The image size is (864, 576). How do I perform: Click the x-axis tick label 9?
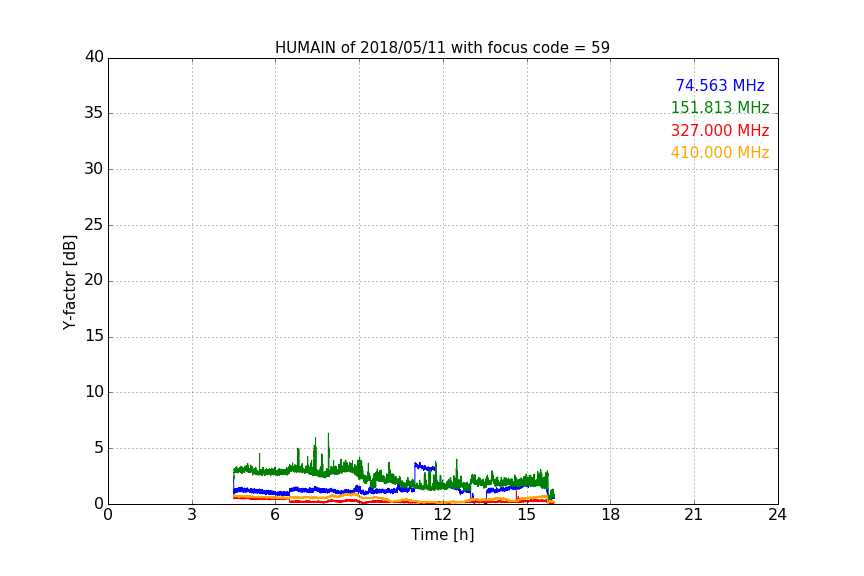(x=359, y=515)
